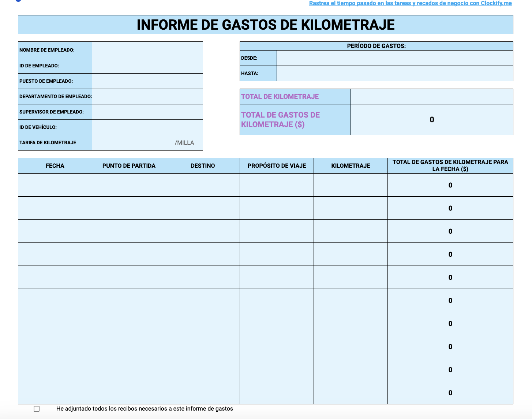532x419 pixels.
Task: Click the last row total value 0
Action: tap(450, 393)
